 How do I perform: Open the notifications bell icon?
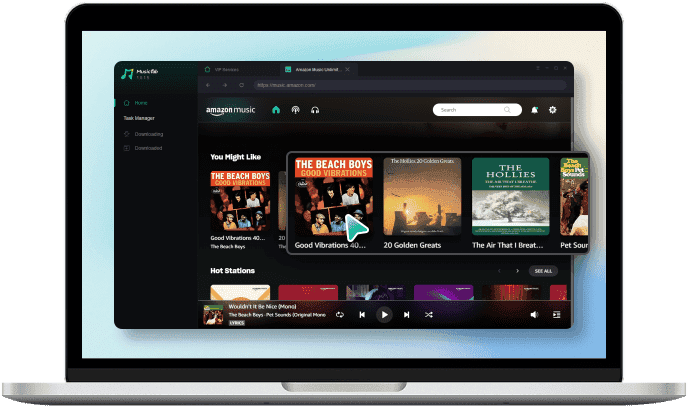point(534,110)
